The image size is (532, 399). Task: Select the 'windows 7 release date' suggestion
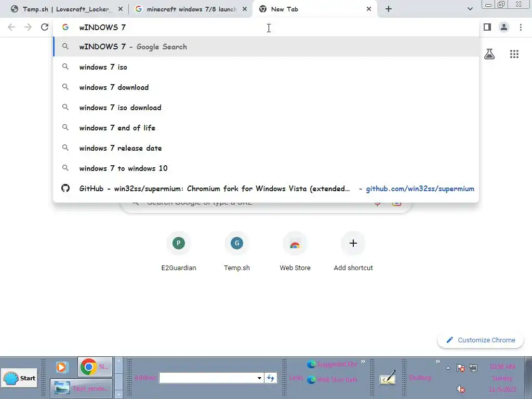point(266,148)
